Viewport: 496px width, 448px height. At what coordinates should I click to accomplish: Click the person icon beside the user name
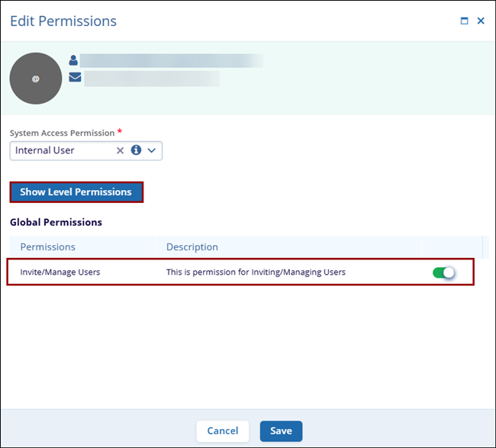(74, 60)
